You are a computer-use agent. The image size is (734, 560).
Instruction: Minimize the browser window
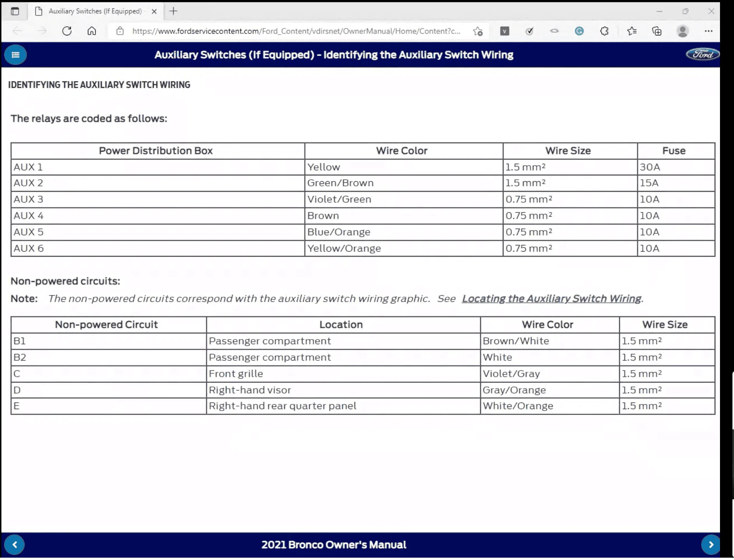click(659, 11)
